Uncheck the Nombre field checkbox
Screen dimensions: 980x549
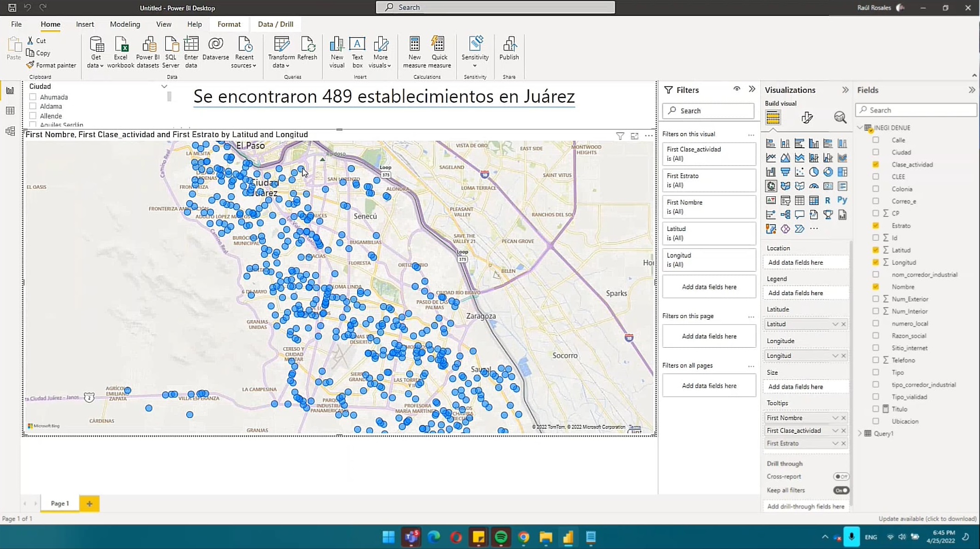(x=876, y=287)
